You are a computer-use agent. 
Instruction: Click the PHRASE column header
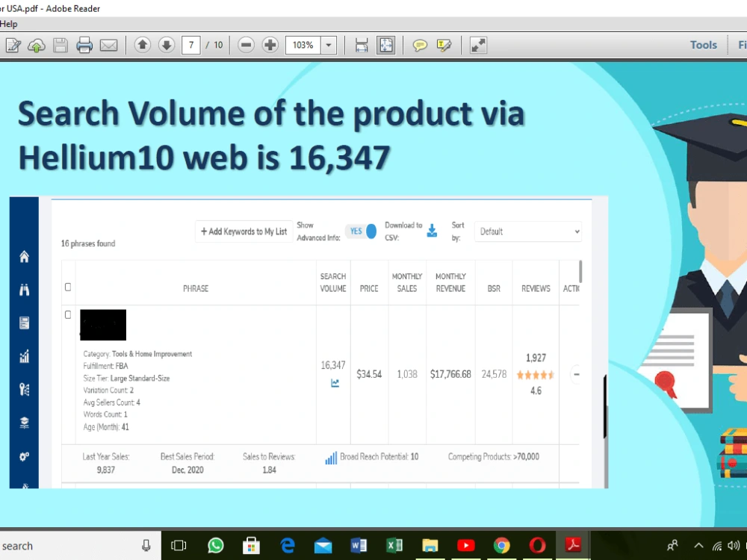[196, 288]
